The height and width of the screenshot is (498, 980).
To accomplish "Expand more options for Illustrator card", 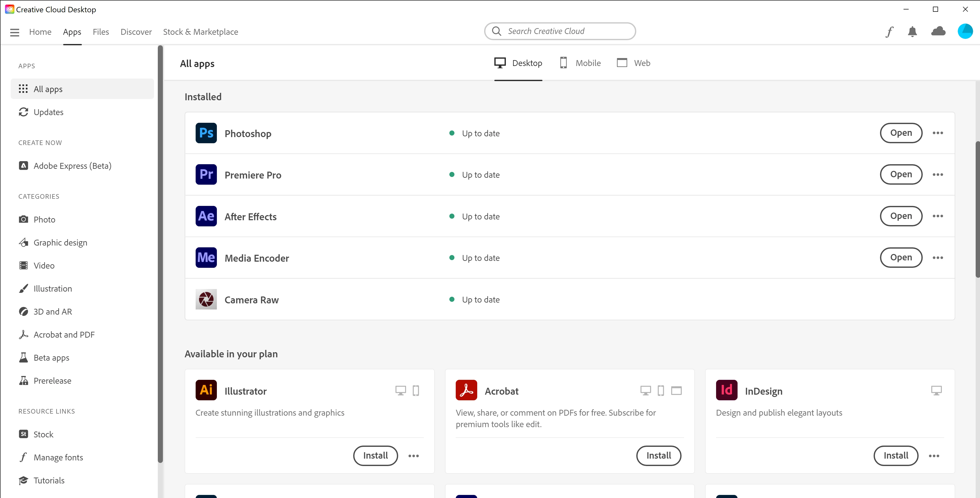I will coord(413,456).
